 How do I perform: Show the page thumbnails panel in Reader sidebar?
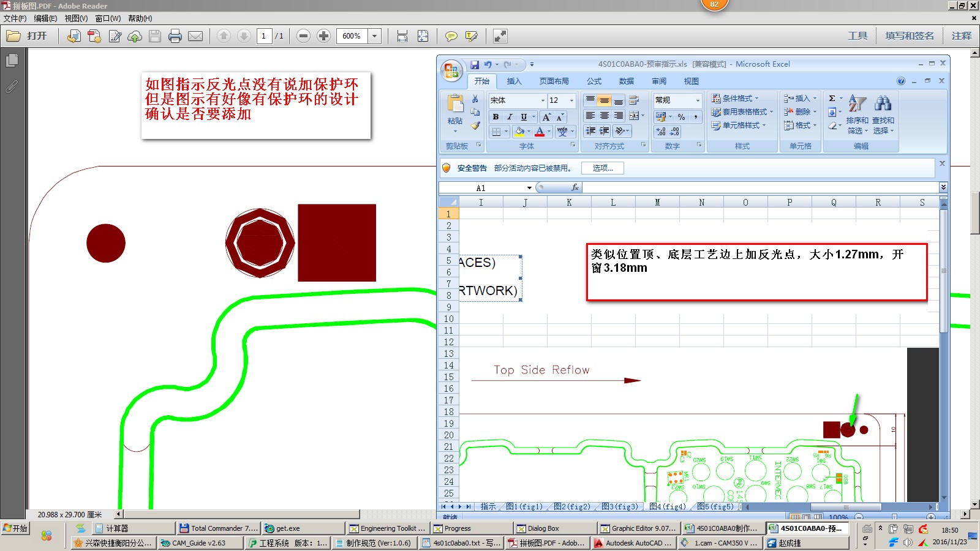12,61
